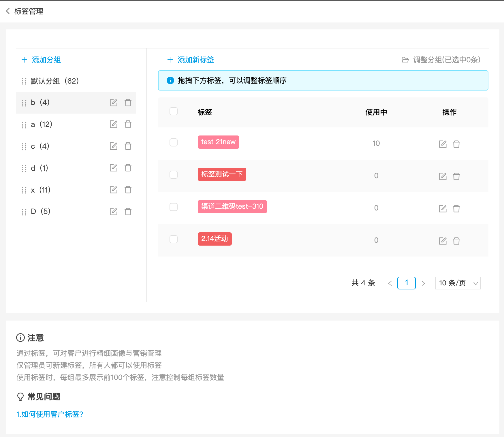This screenshot has height=437, width=504.
Task: Delete the 2.14活动 tag
Action: click(x=456, y=241)
